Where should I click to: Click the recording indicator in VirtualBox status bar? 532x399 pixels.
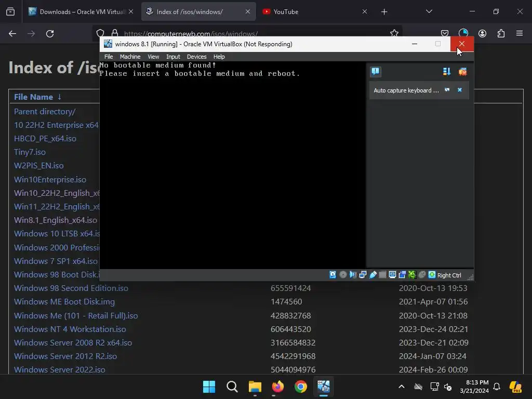click(402, 275)
